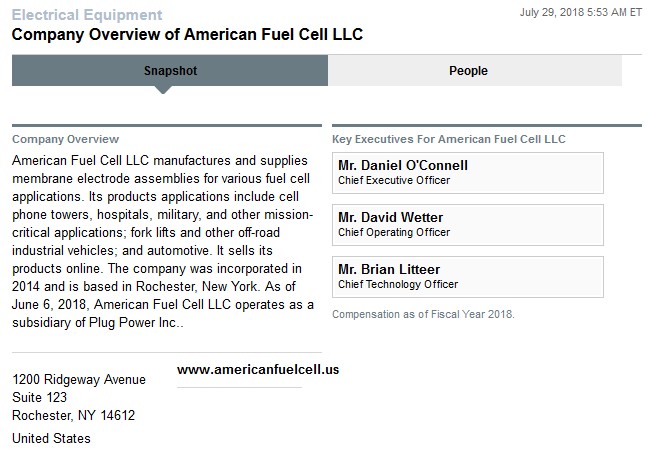Click the Company Overview section heading
This screenshot has width=653, height=452.
click(65, 139)
